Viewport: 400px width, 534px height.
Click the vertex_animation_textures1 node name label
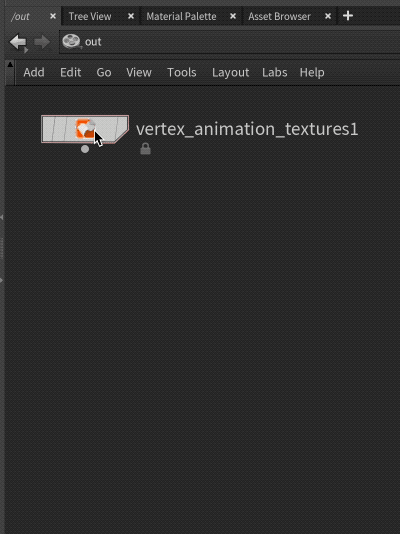247,129
